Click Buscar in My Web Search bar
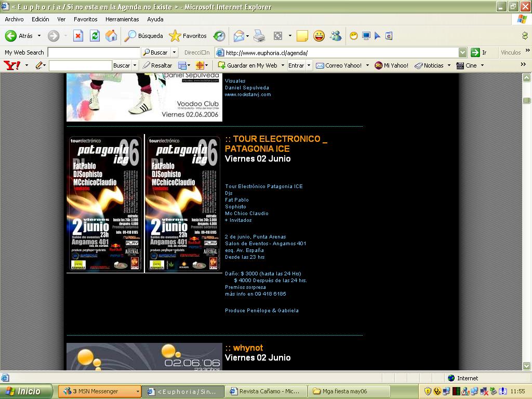 (155, 52)
